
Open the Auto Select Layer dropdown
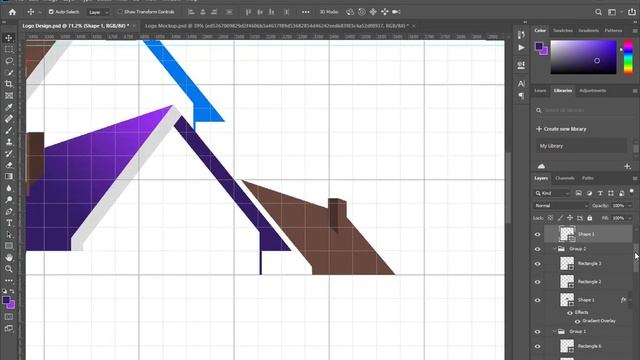(x=99, y=12)
